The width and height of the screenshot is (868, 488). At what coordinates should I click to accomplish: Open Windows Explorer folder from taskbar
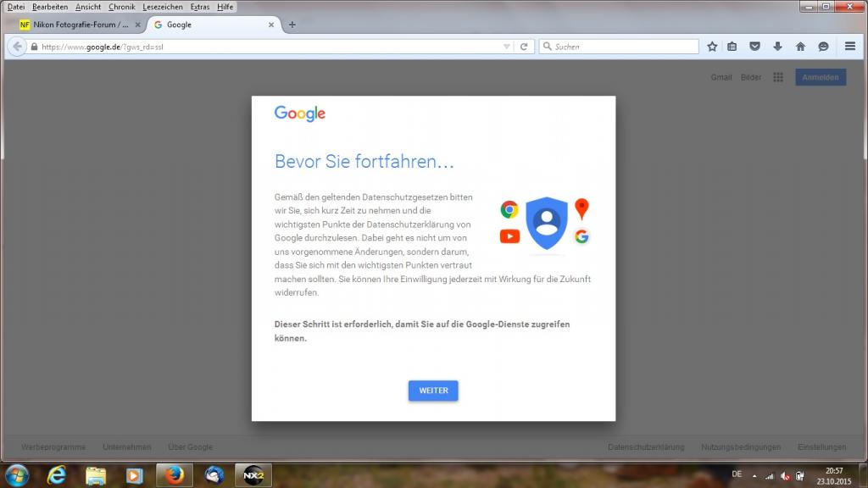pos(96,475)
